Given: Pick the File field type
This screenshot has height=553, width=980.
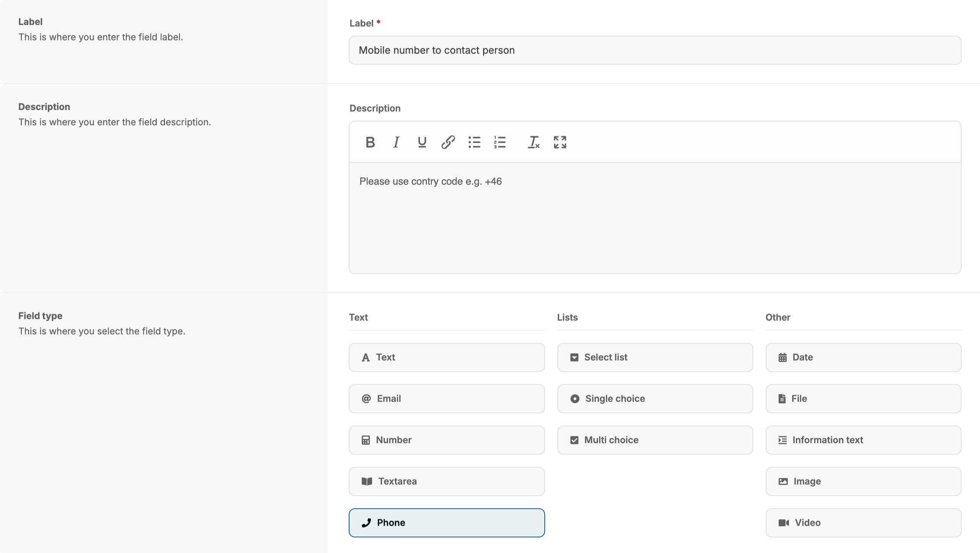Looking at the screenshot, I should [863, 399].
